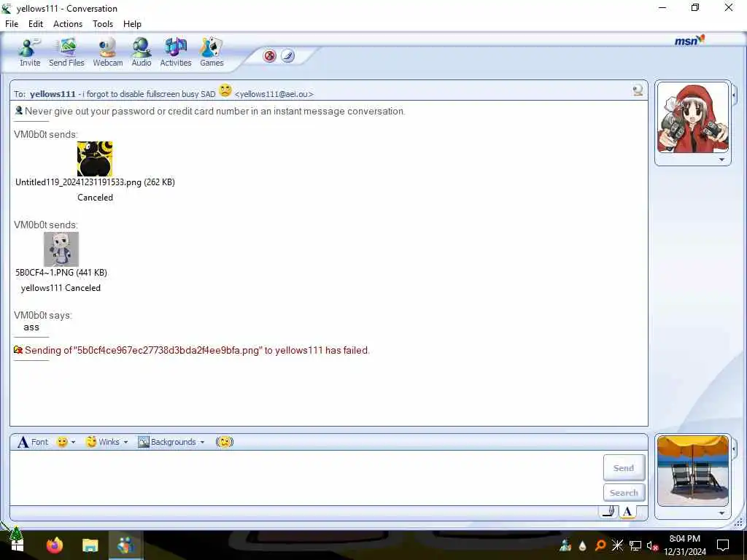
Task: Click the contact's display picture
Action: pos(693,117)
